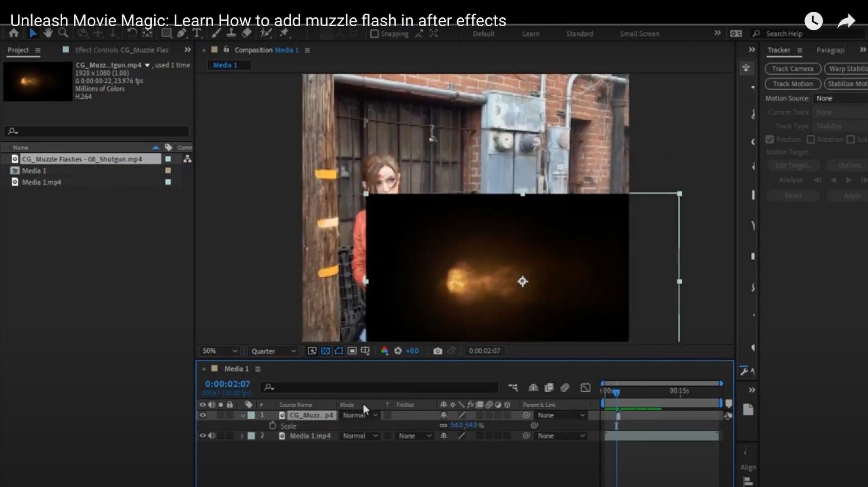
Task: Select the Type text tool
Action: (197, 33)
